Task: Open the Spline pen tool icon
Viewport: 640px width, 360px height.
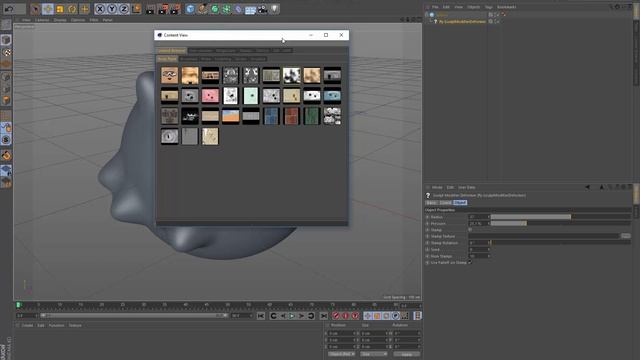Action: coord(202,9)
